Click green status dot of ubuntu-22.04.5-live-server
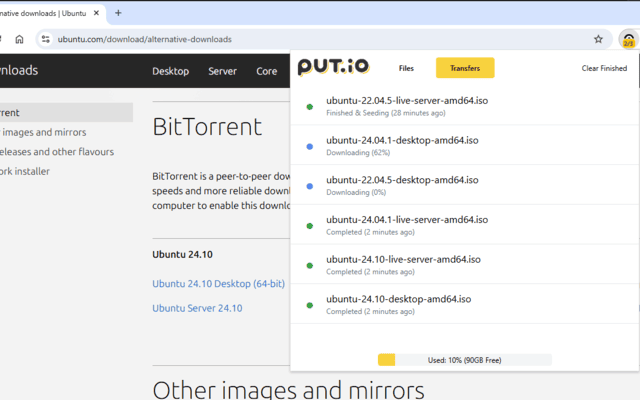This screenshot has width=640, height=400. (309, 107)
